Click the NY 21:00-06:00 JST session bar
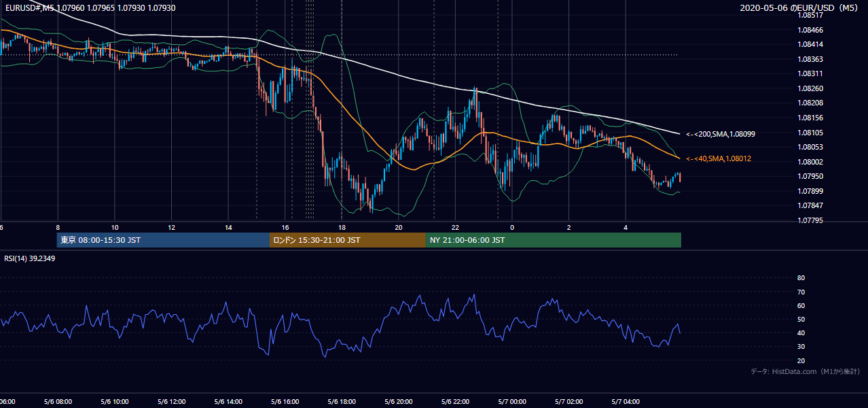 [x=554, y=240]
